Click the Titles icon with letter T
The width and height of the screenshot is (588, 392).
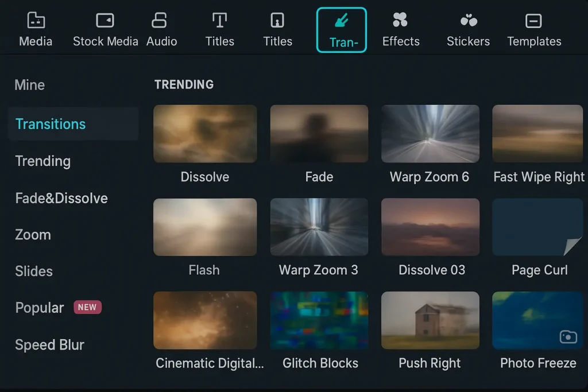pos(219,21)
